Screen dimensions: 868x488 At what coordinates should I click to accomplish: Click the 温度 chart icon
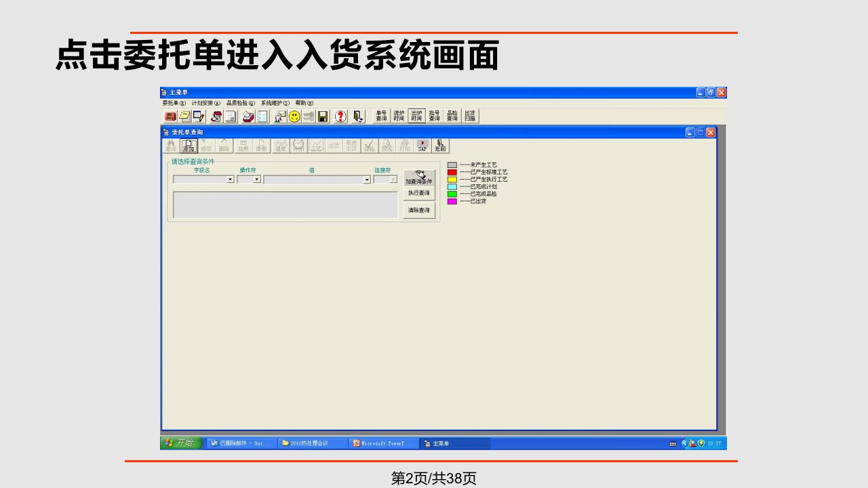(281, 146)
